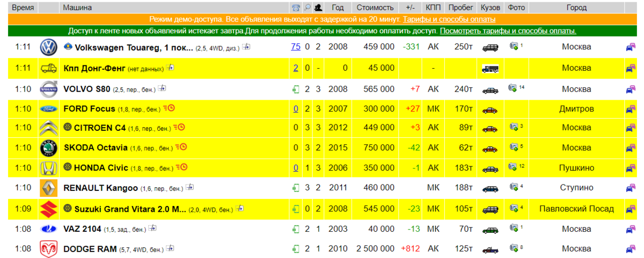This screenshot has width=644, height=258.
Task: Click the КПП column header
Action: click(433, 8)
